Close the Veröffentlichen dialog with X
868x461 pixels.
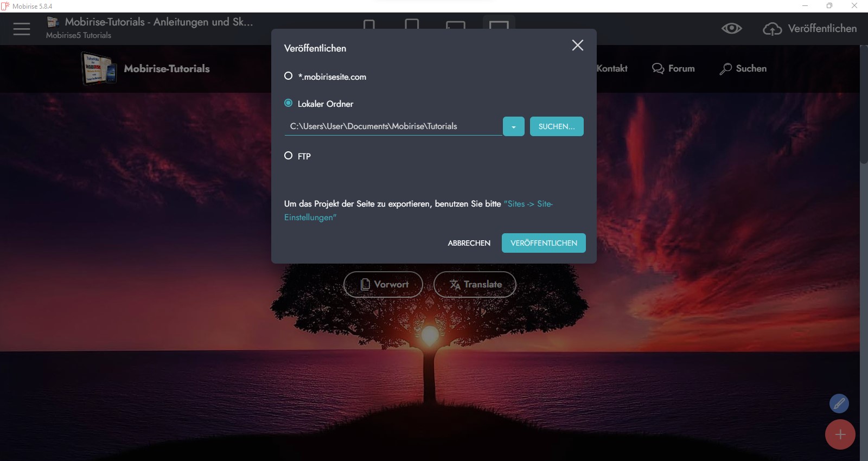click(x=577, y=46)
